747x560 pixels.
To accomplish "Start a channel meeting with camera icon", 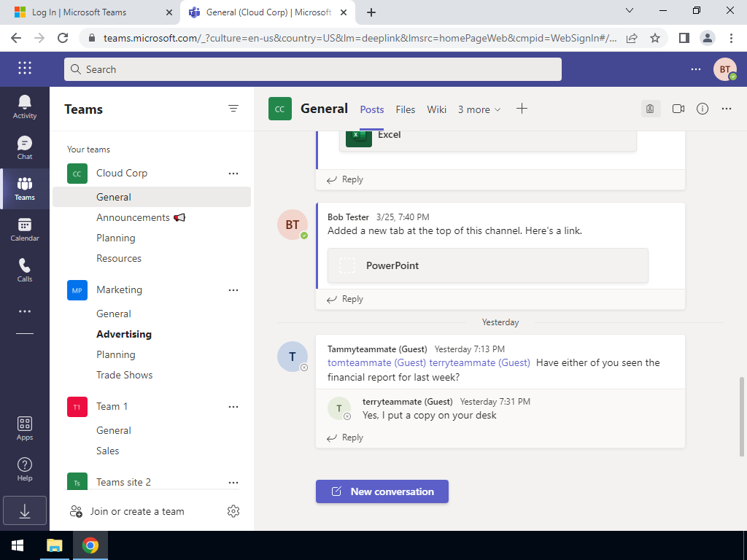I will tap(678, 109).
